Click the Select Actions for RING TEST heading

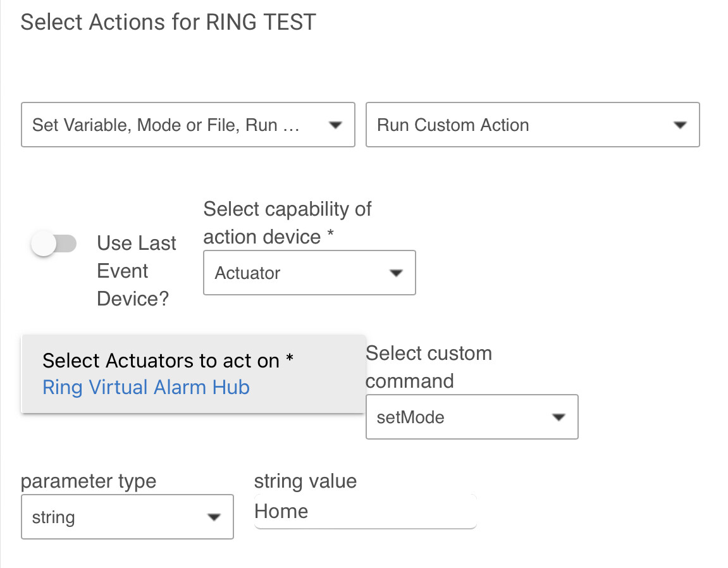click(168, 22)
